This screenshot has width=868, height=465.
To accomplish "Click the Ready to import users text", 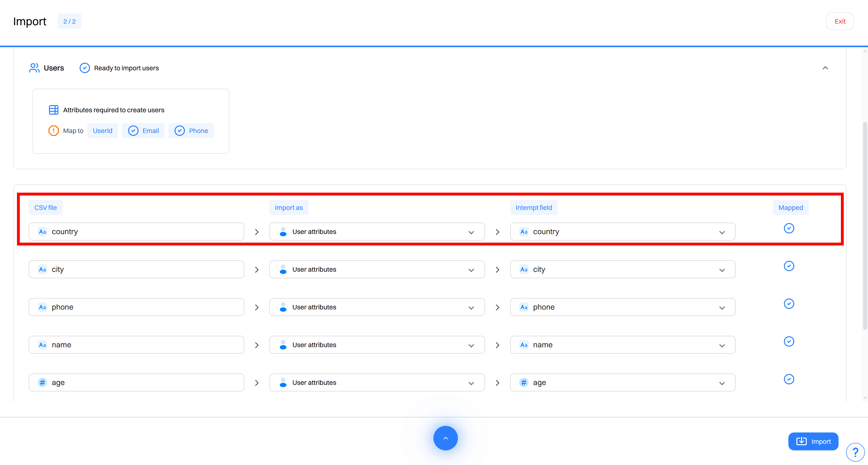I will (x=126, y=68).
